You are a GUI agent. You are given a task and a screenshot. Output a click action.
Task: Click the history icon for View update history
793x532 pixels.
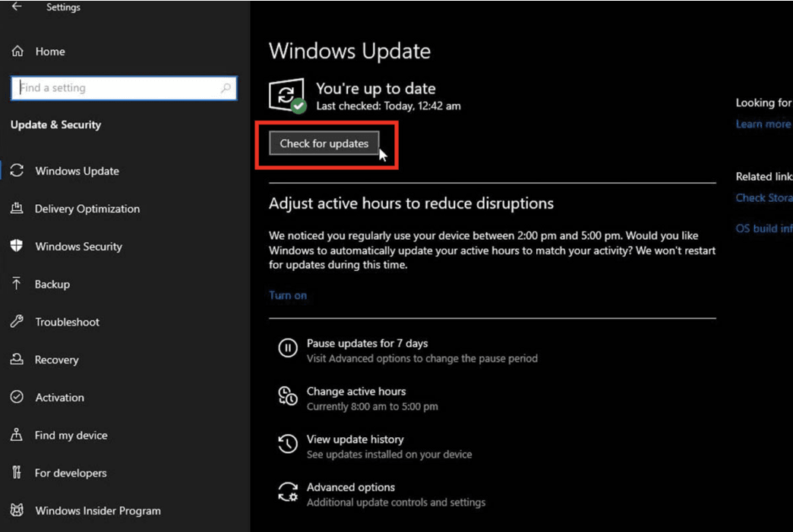click(288, 444)
